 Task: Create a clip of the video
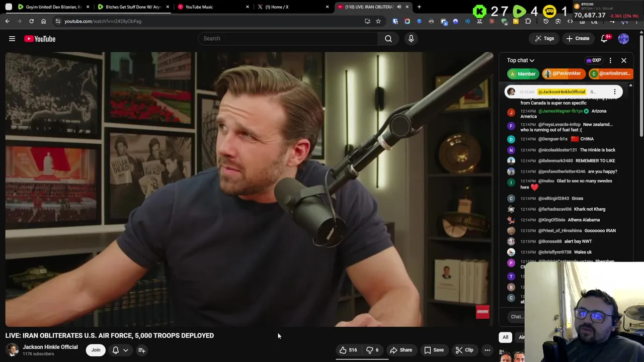(464, 350)
